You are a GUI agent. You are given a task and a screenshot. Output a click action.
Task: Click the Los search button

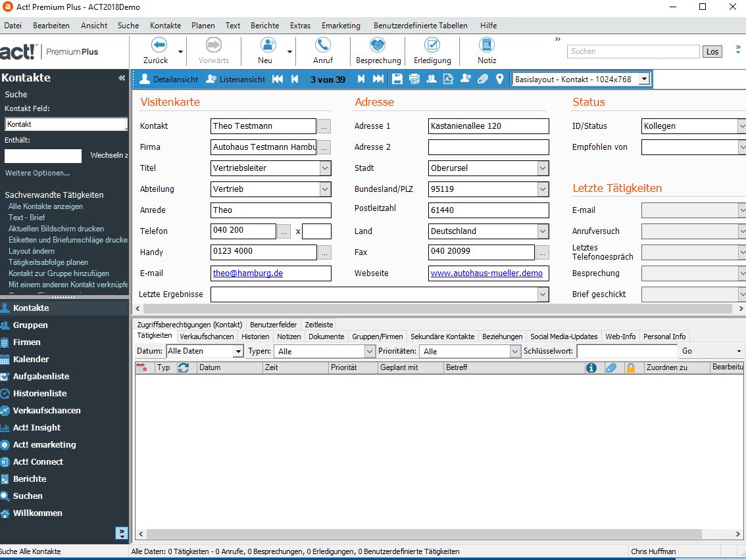712,51
